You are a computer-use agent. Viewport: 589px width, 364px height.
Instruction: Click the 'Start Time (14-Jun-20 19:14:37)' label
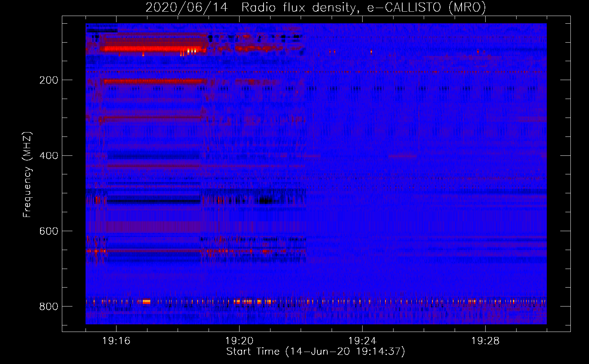(316, 352)
